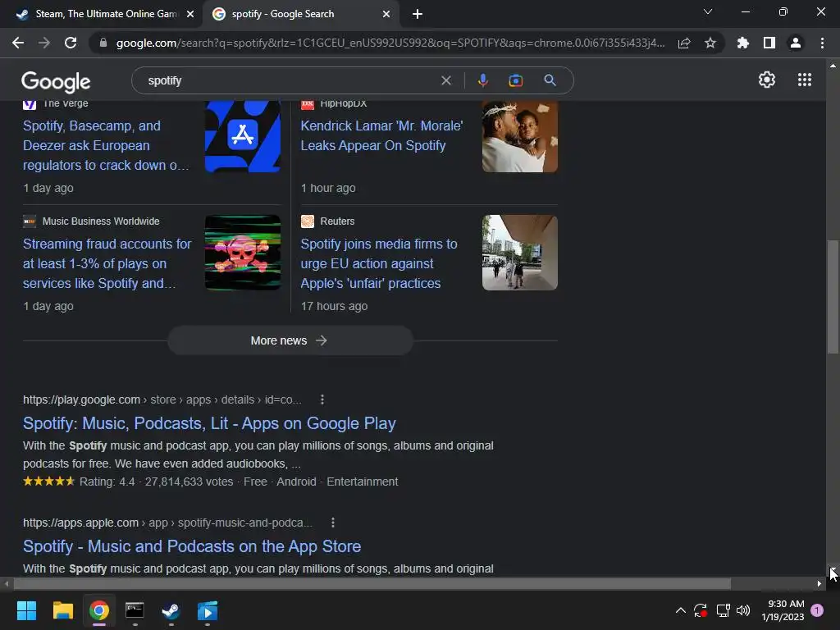Open The Verge Spotify Basecamp Deezer article
Image resolution: width=840 pixels, height=630 pixels.
(106, 145)
